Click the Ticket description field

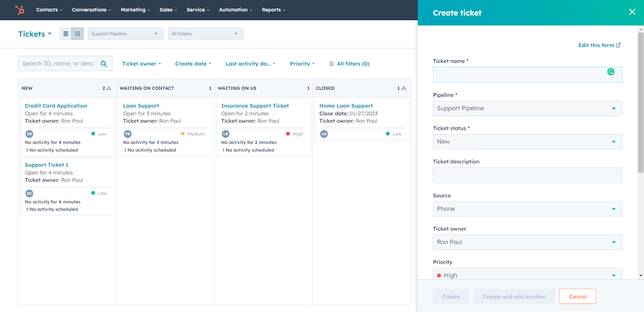click(527, 175)
